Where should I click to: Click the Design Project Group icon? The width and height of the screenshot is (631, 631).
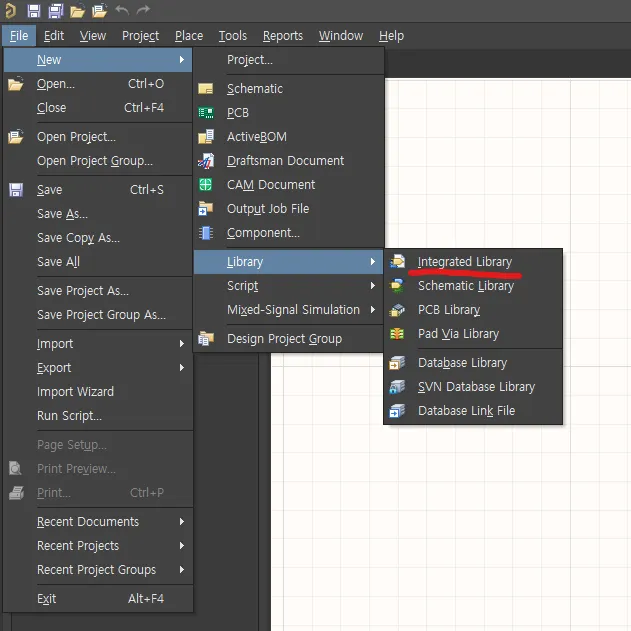pos(206,339)
